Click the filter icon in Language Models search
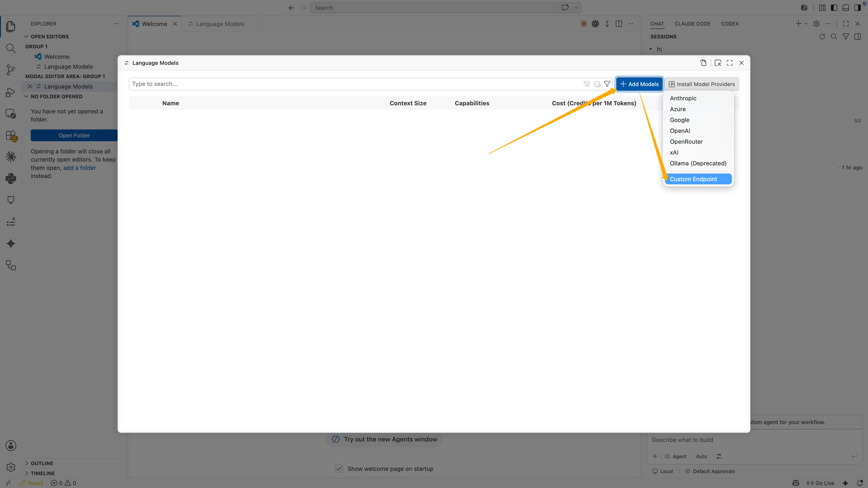This screenshot has width=868, height=488. [x=607, y=84]
